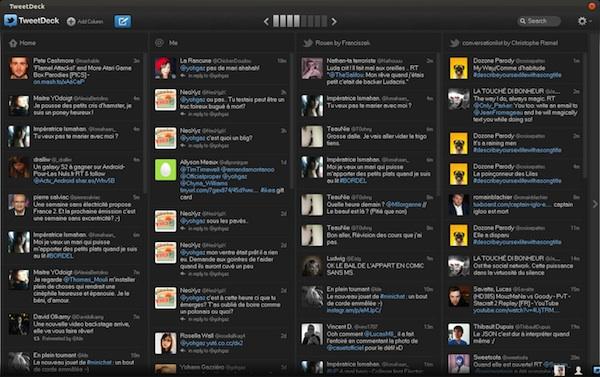The width and height of the screenshot is (600, 377).
Task: Click Nathan-ta terroriste's avatar
Action: pyautogui.click(x=312, y=69)
